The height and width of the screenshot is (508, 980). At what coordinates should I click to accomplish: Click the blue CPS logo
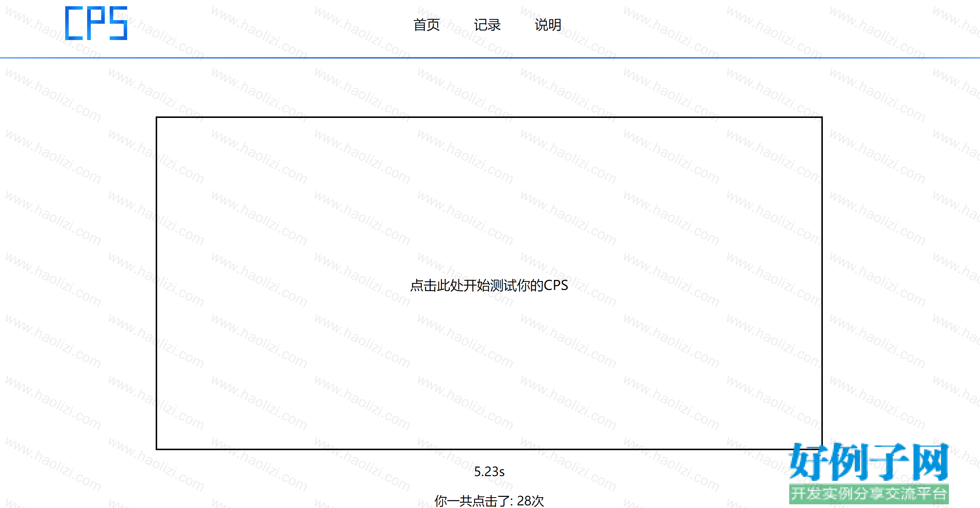96,23
